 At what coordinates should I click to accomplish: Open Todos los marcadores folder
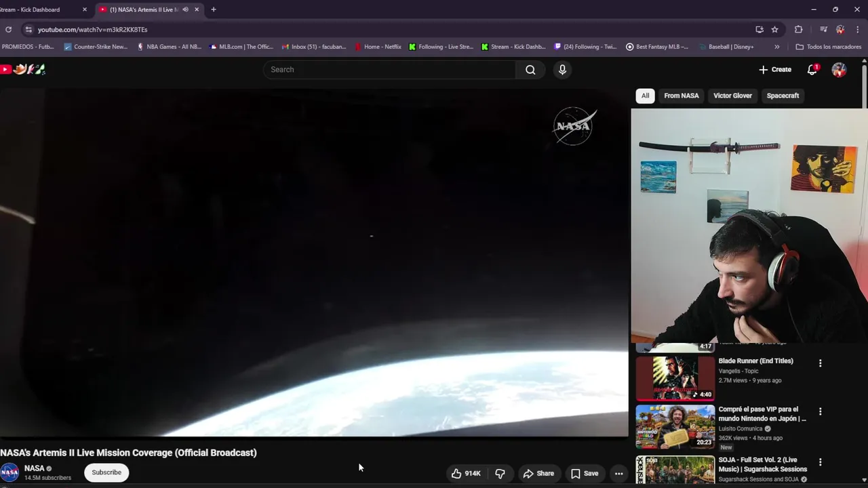click(x=828, y=47)
